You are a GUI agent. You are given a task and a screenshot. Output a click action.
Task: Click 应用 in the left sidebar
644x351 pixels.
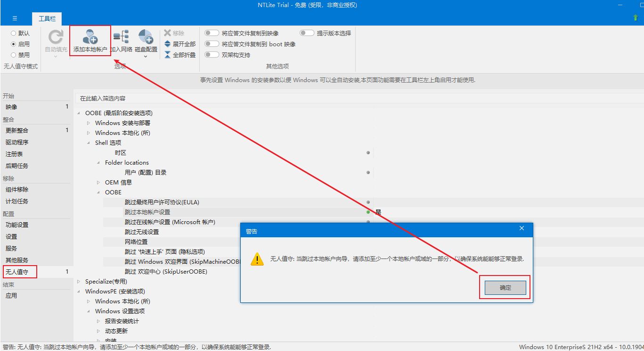tap(11, 295)
